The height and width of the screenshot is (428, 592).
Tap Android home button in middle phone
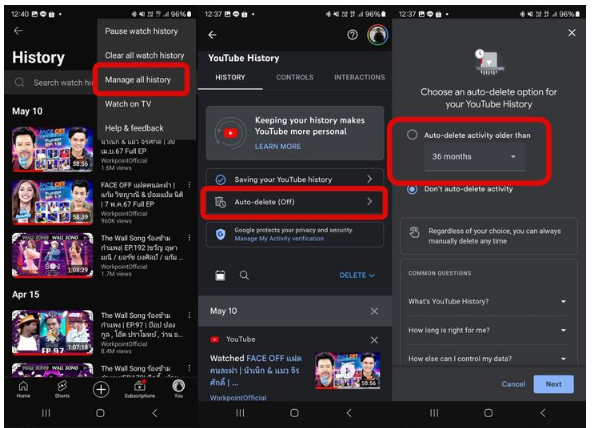[294, 413]
